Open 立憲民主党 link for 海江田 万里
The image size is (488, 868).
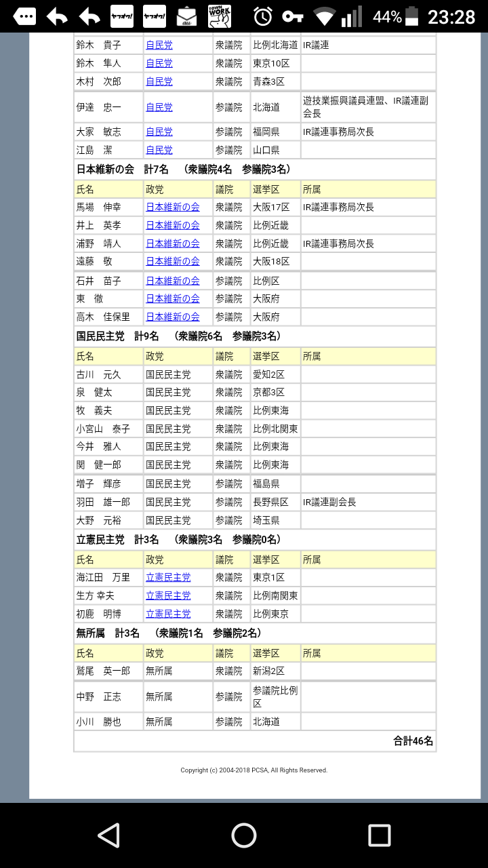(168, 578)
